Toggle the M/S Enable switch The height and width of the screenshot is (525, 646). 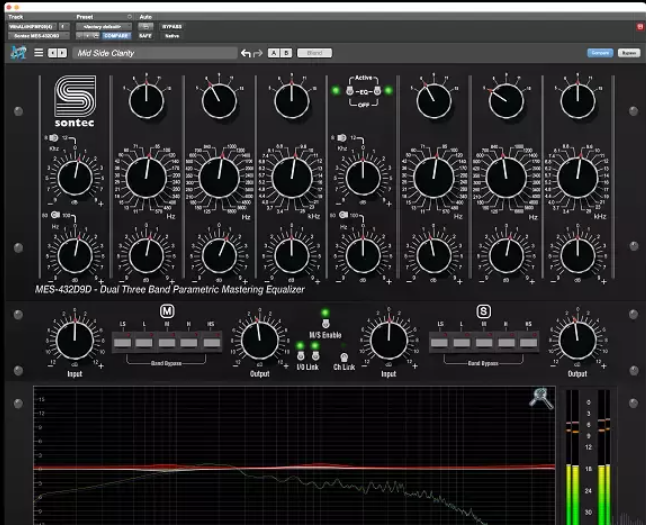tap(325, 323)
